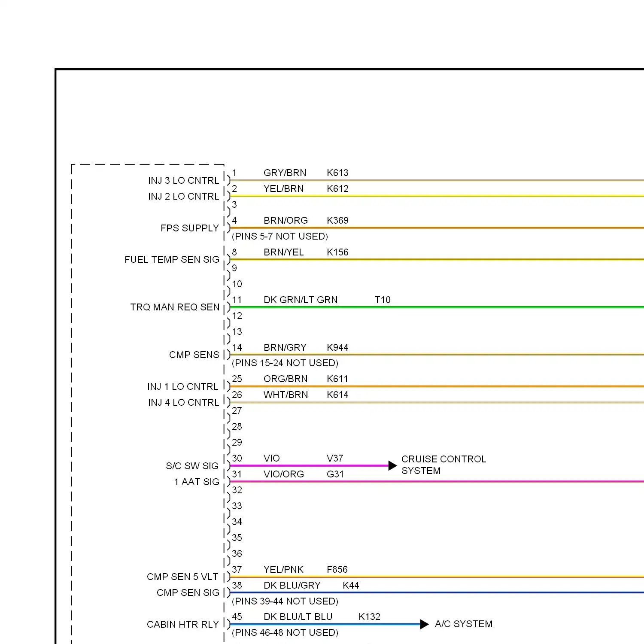Viewport: 644px width, 644px height.
Task: Select pin number 25
Action: pos(237,379)
